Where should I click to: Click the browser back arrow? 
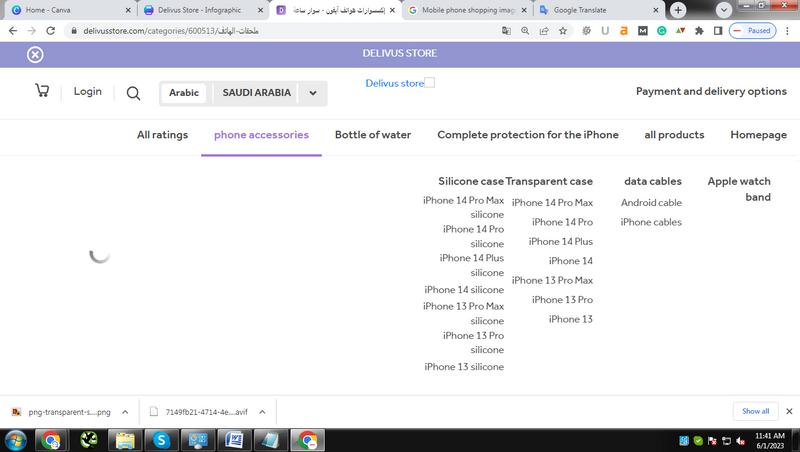pos(13,31)
